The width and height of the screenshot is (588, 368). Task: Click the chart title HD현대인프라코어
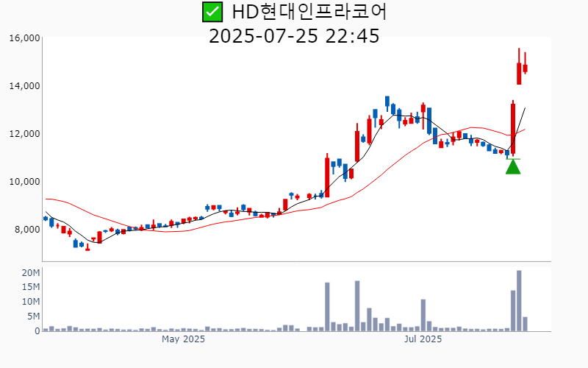[x=309, y=12]
